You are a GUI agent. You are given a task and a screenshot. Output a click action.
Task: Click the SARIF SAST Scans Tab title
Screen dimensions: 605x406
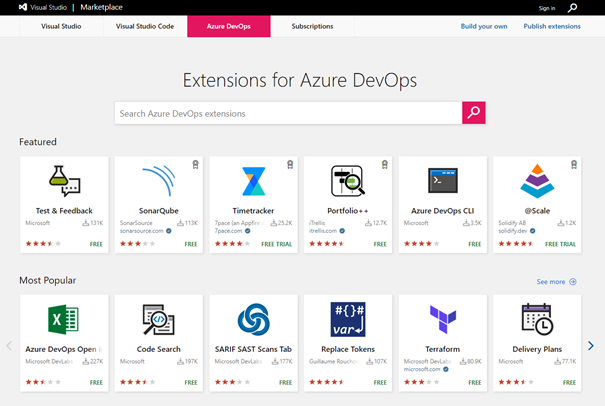(x=253, y=349)
